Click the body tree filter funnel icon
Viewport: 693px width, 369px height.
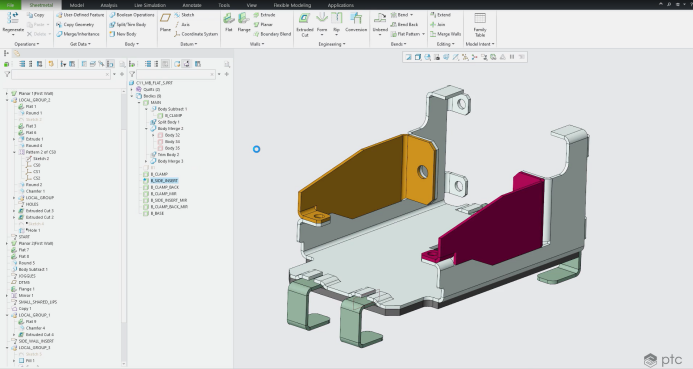[x=132, y=74]
